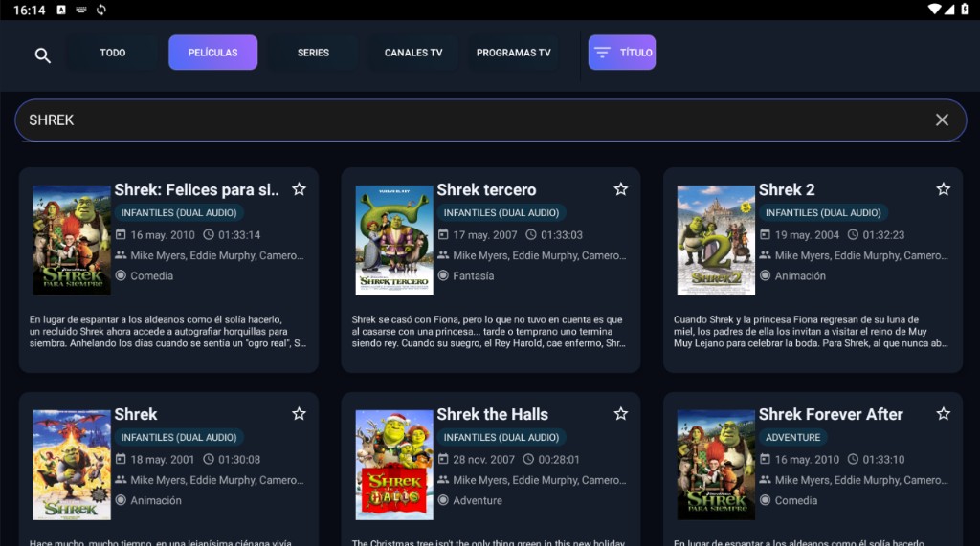
Task: Click the title 'Shrek the Halls'
Action: [492, 414]
